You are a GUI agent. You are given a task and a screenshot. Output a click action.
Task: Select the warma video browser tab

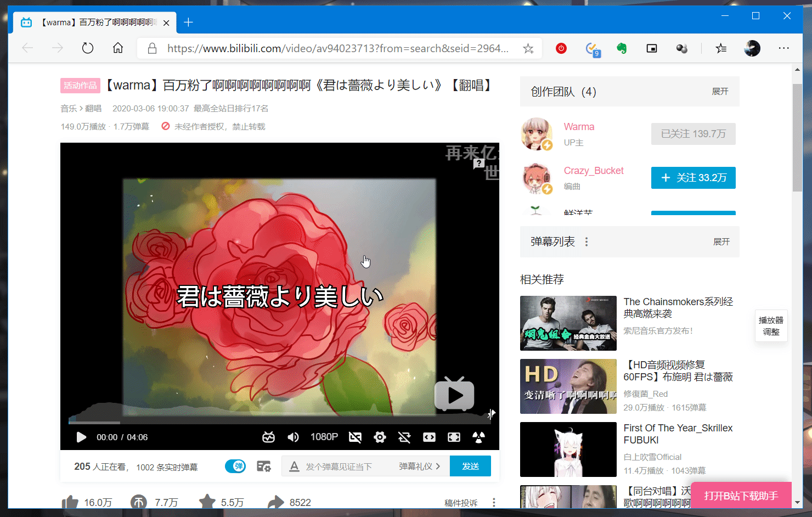pos(96,23)
